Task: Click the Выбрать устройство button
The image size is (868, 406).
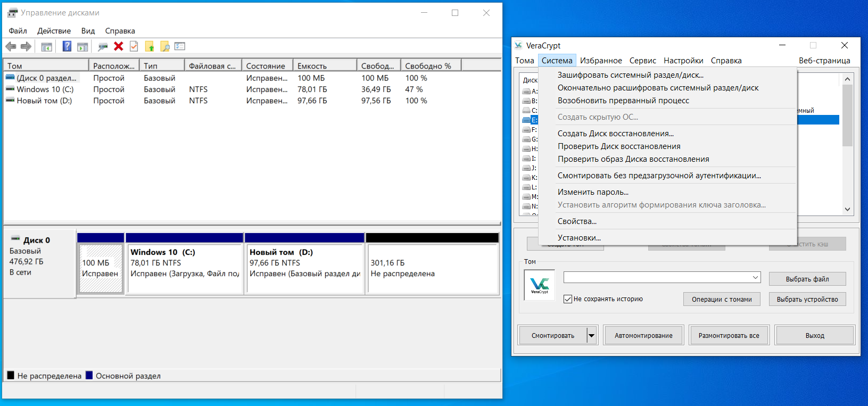Action: click(807, 300)
